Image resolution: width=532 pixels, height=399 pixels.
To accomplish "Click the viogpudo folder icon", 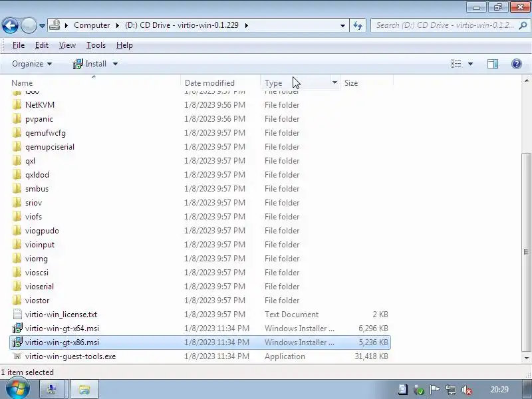I will [17, 230].
